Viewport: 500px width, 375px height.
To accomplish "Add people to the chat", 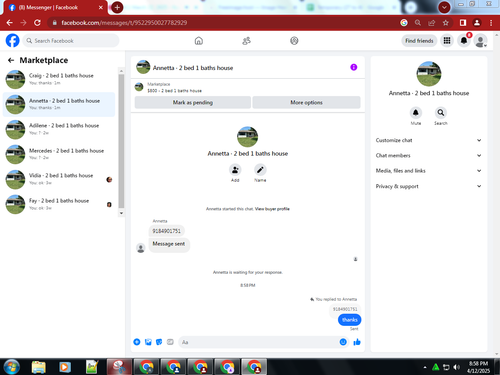I will click(x=235, y=170).
